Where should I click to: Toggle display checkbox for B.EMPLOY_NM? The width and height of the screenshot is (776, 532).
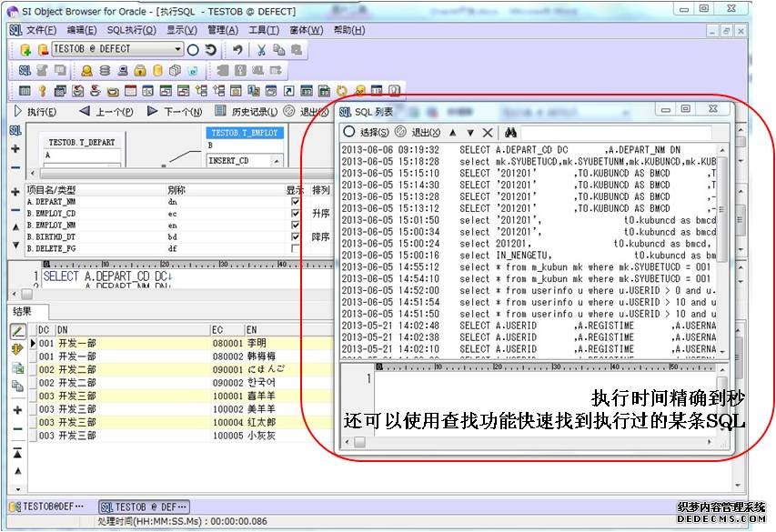[x=295, y=225]
